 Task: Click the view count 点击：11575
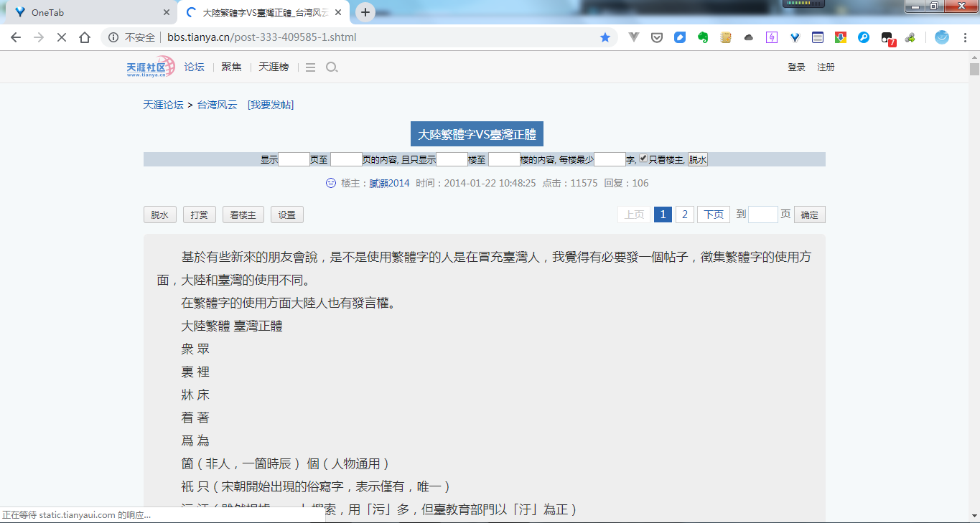pyautogui.click(x=569, y=183)
